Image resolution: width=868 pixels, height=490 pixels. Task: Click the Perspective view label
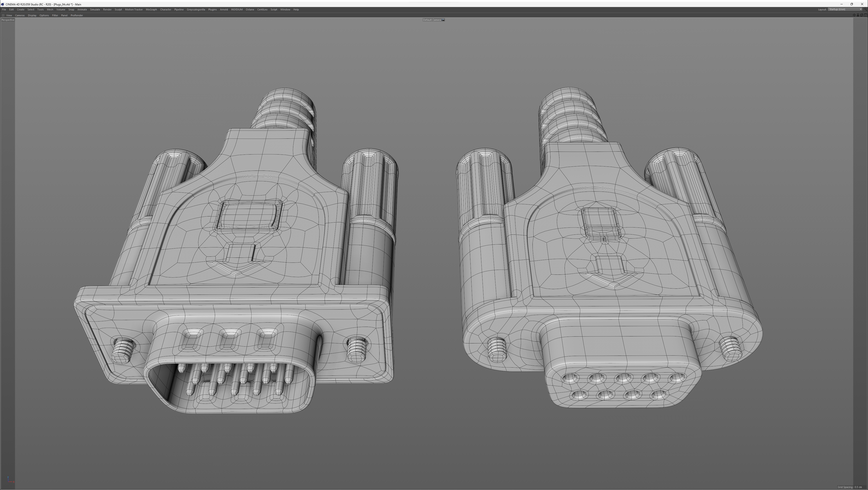[8, 20]
